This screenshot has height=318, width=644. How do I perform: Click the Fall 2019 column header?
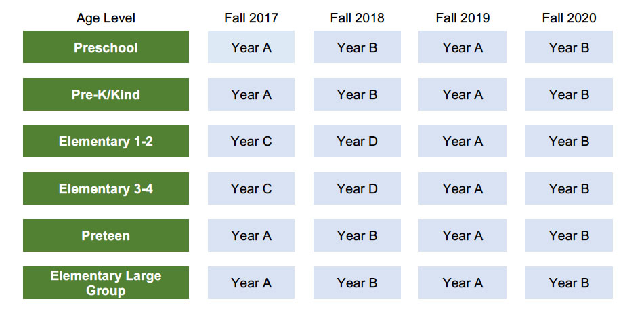point(463,18)
